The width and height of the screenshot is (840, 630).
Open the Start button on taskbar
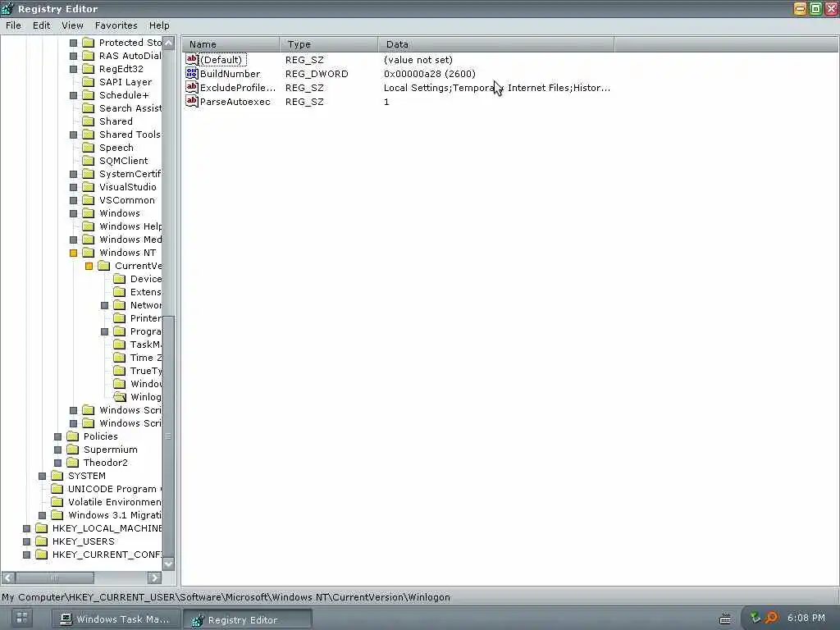pos(22,619)
